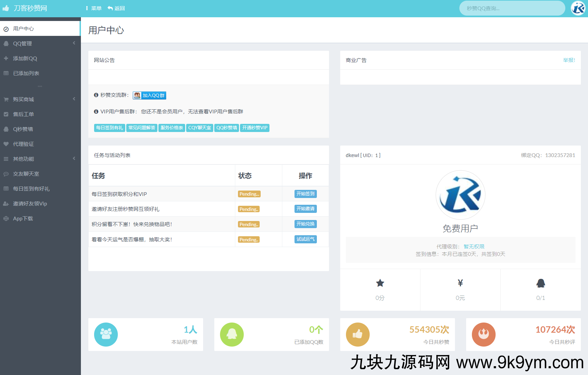Open 交友聊天室 from the sidebar

pos(26,174)
